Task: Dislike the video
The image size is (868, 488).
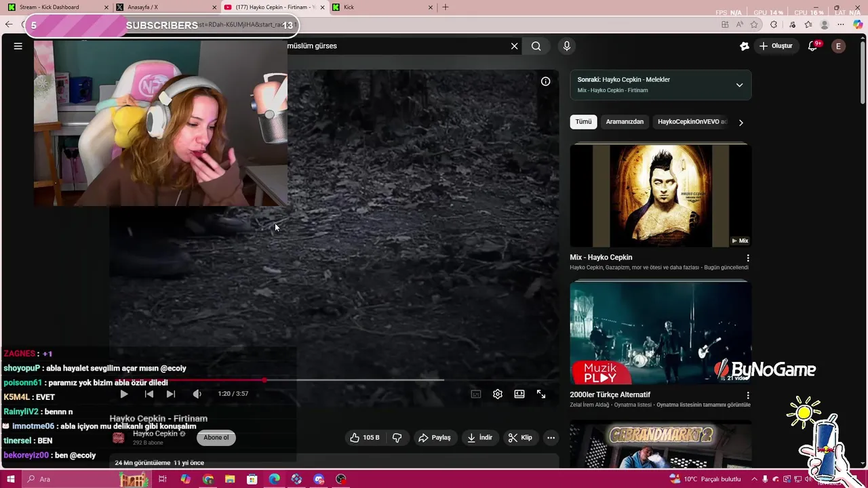Action: [x=397, y=438]
